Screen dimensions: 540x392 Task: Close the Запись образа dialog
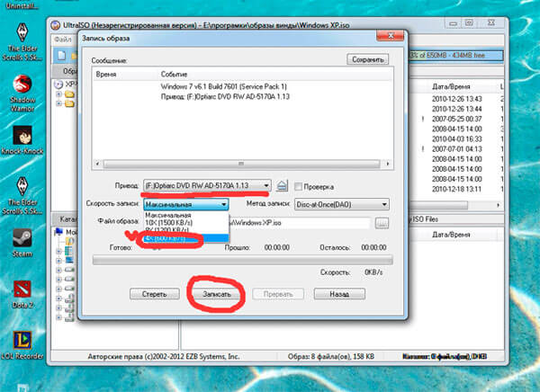pyautogui.click(x=391, y=35)
